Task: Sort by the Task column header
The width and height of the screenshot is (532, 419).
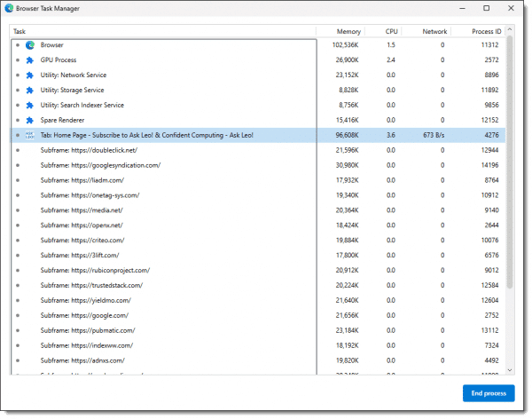Action: 163,31
